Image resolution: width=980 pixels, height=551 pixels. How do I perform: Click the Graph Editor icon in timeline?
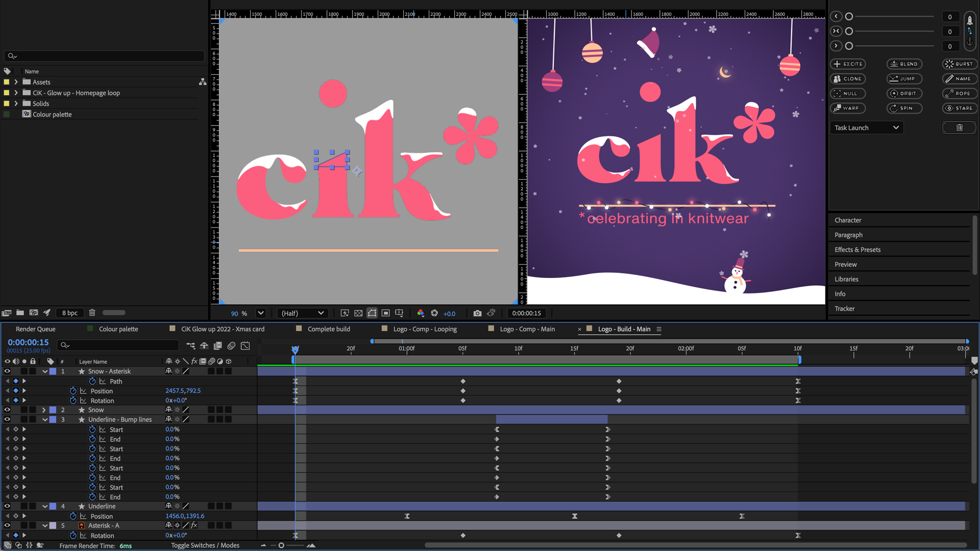[x=246, y=345]
